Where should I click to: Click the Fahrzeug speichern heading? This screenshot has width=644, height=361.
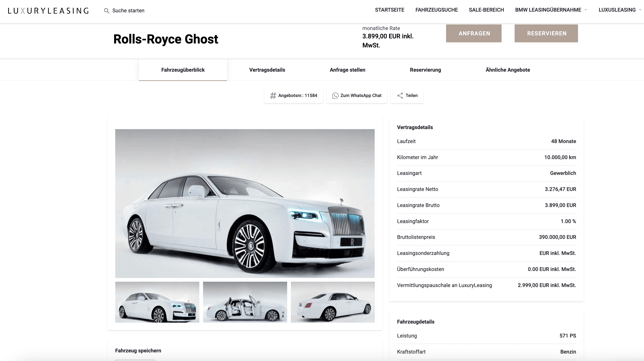pyautogui.click(x=138, y=351)
